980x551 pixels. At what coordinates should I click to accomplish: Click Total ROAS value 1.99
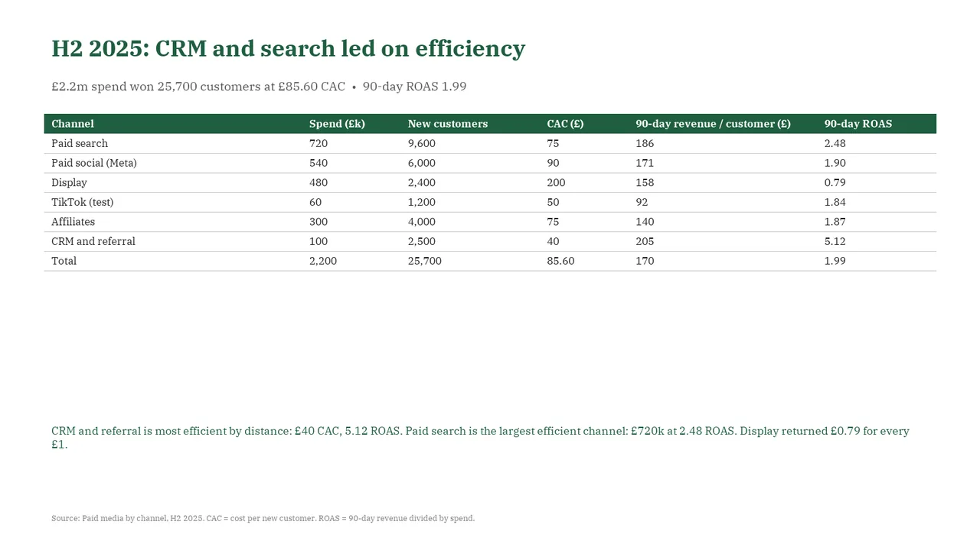(x=835, y=261)
